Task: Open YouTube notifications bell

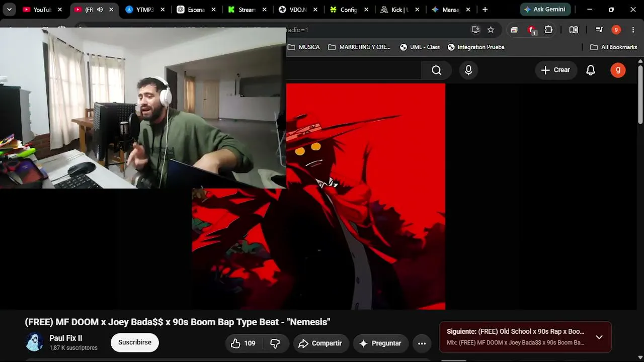Action: [x=591, y=70]
